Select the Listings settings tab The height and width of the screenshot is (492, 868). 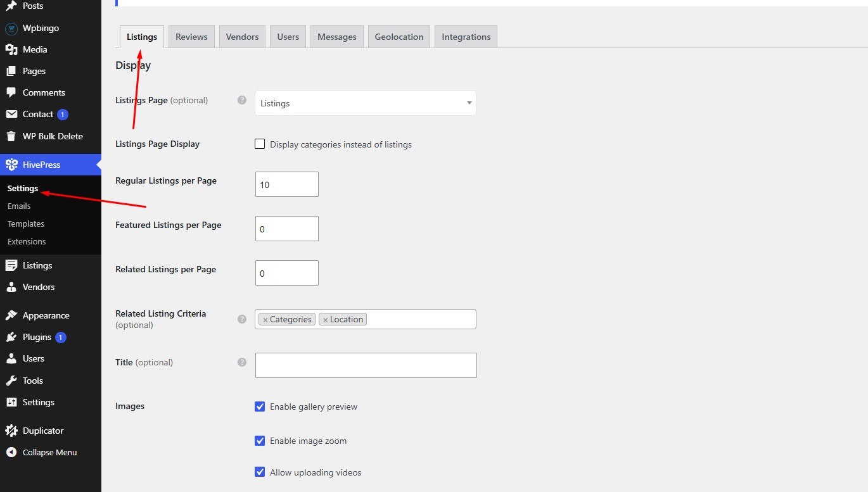pos(142,37)
